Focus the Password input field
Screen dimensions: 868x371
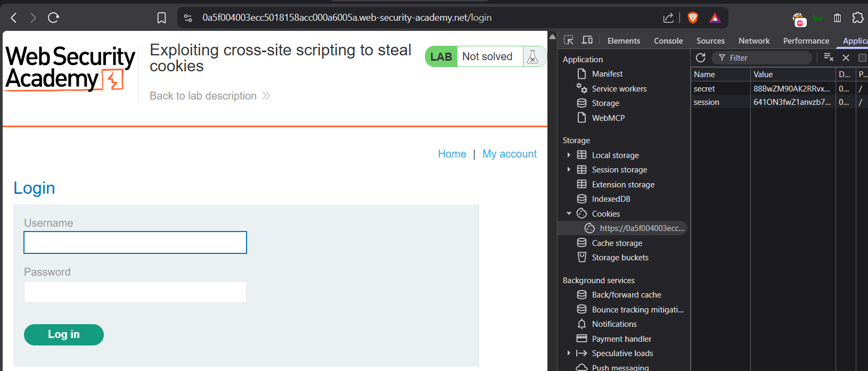pos(135,292)
